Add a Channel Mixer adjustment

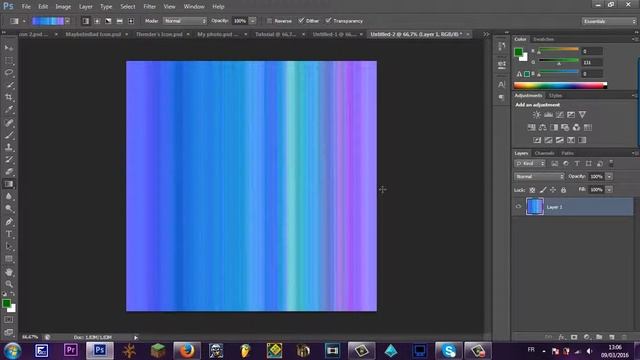pos(576,127)
